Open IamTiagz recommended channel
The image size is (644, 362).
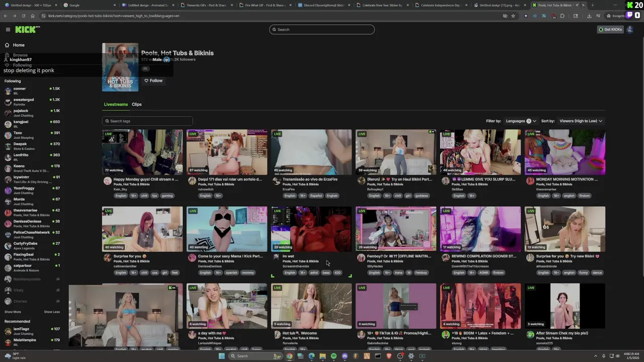coord(32,331)
